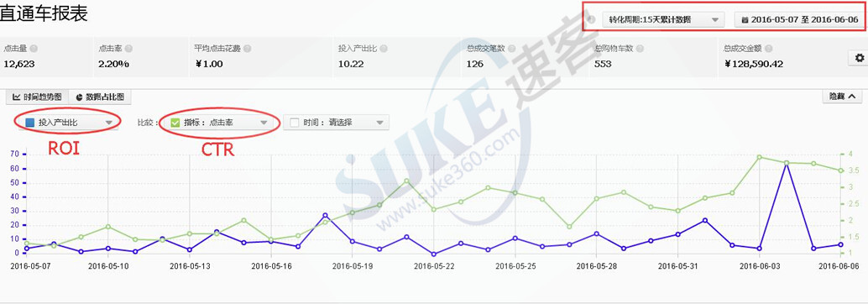
Task: Click info icon left of 转化周期 dropdown
Action: (592, 19)
